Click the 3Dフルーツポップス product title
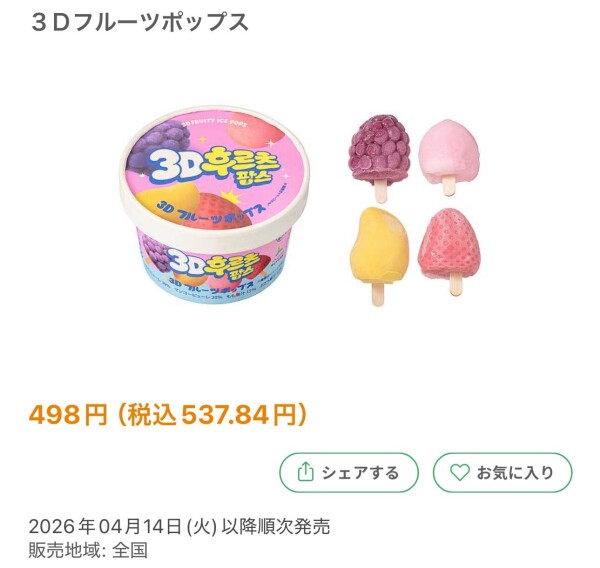The height and width of the screenshot is (568, 600). (x=140, y=22)
